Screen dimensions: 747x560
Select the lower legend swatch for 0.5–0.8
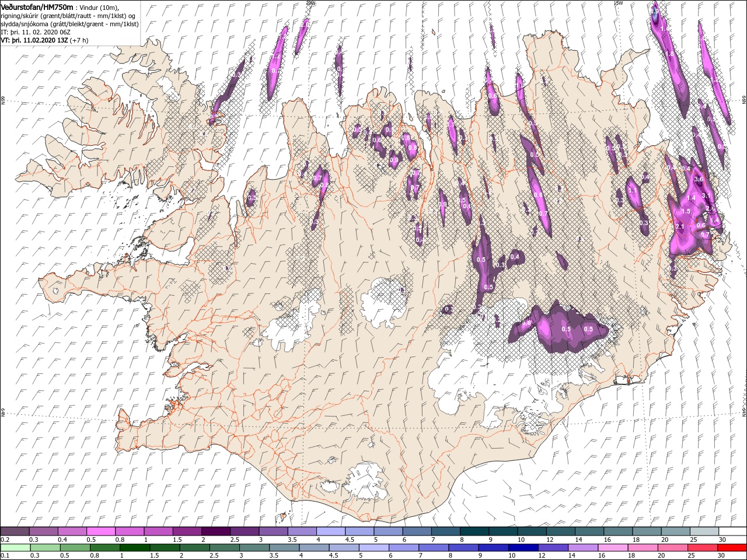click(x=75, y=548)
